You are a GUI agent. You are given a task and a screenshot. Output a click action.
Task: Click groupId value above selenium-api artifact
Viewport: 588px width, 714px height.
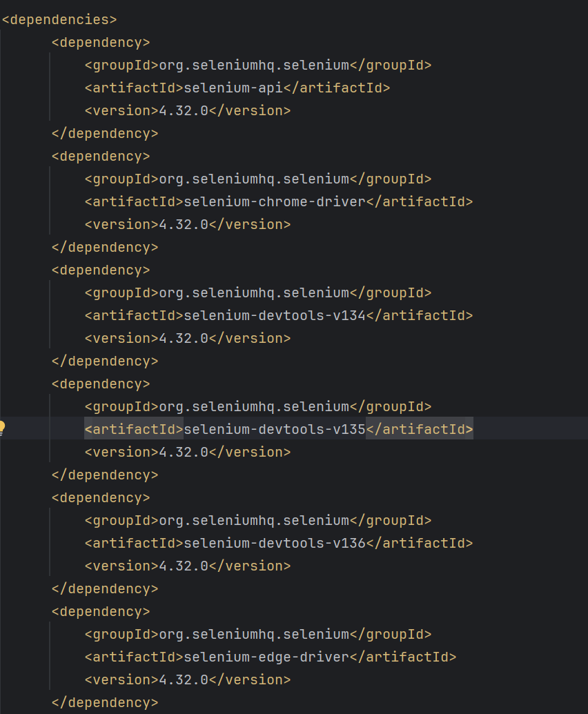point(254,65)
